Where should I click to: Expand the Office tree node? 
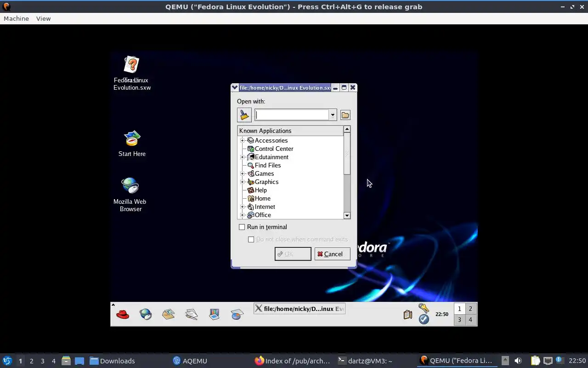click(243, 215)
